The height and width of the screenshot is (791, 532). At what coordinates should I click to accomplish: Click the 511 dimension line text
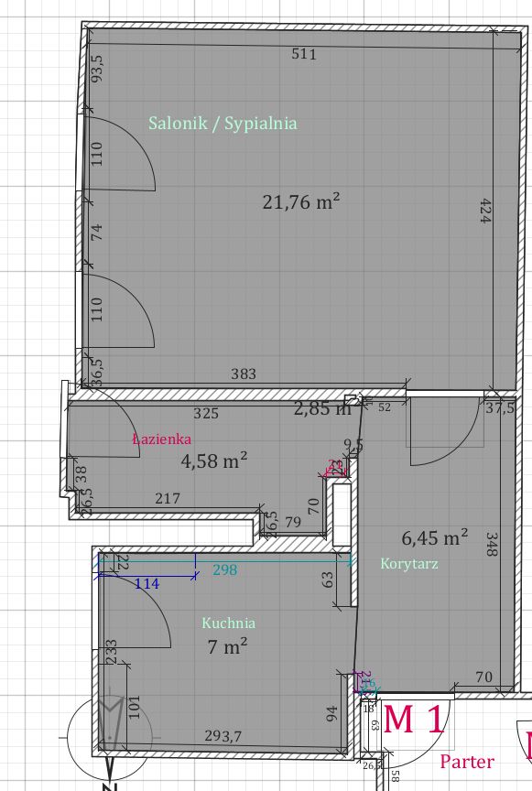304,53
